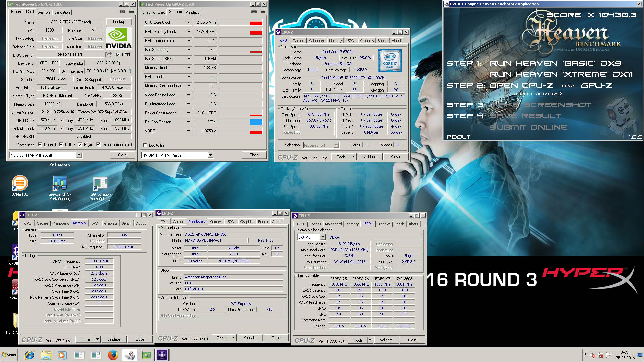Click the Part Number field OC World Cup 2016
This screenshot has width=644, height=362.
pos(349,262)
